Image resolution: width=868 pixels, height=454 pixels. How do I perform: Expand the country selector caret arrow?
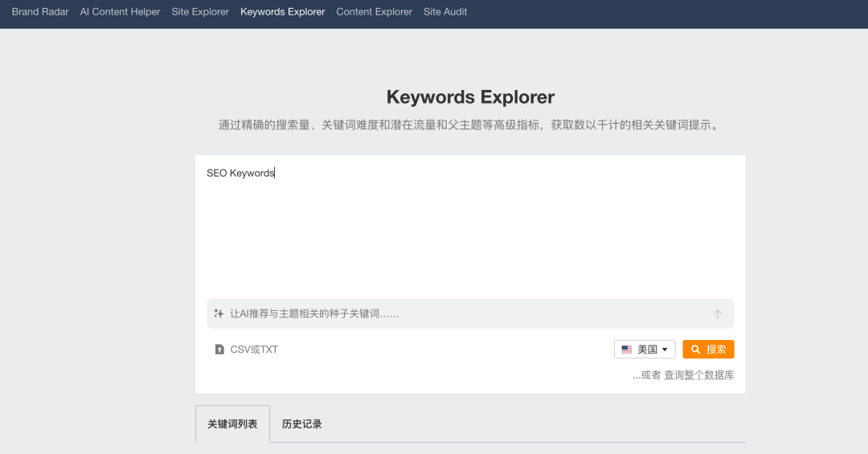coord(665,350)
